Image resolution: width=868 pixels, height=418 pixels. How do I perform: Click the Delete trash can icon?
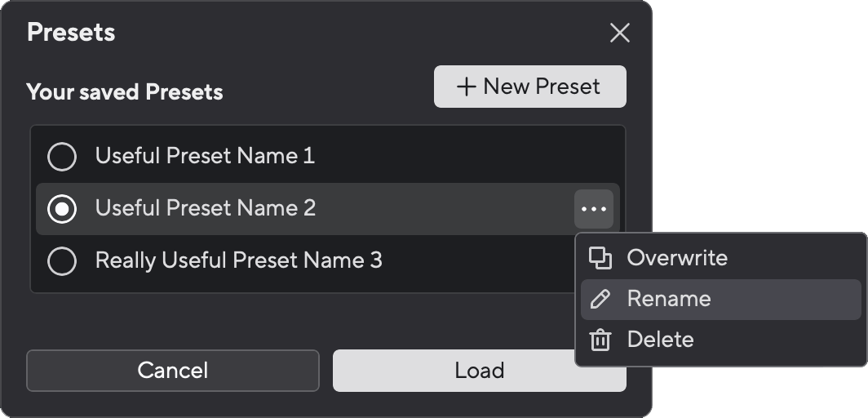coord(600,340)
